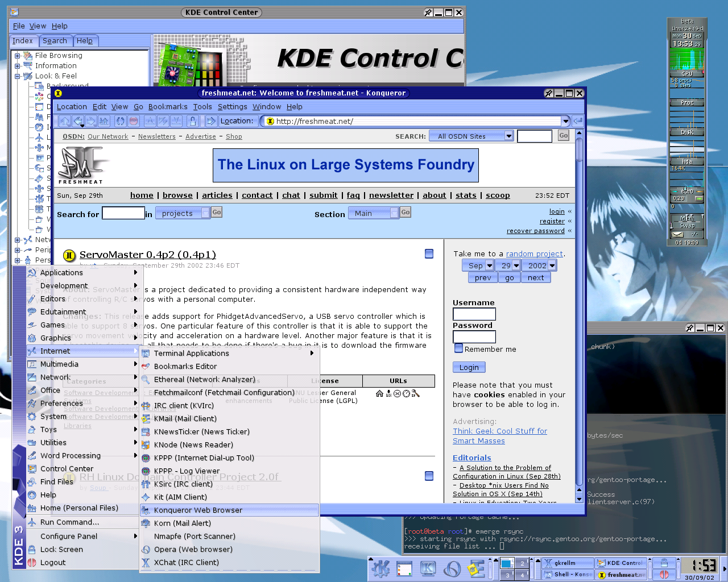Launch the K monitor icon in the panel
Image resolution: width=728 pixels, height=582 pixels.
(x=428, y=568)
